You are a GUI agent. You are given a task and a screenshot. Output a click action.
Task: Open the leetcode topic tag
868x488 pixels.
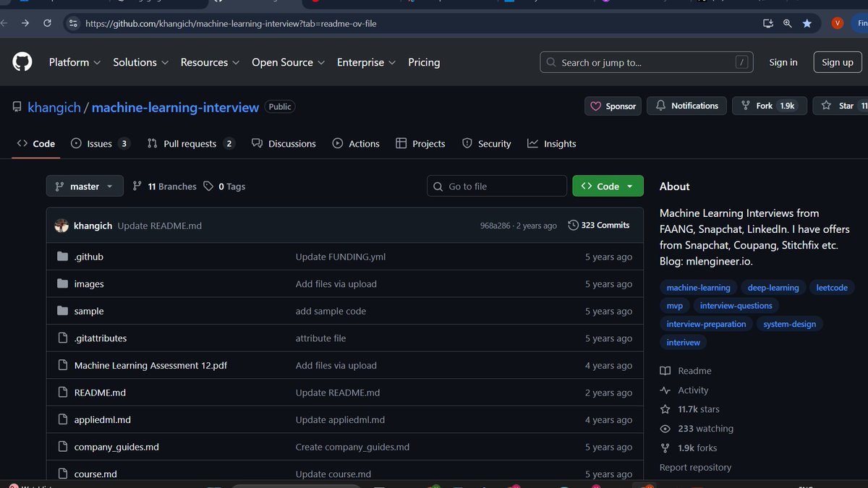pos(832,288)
